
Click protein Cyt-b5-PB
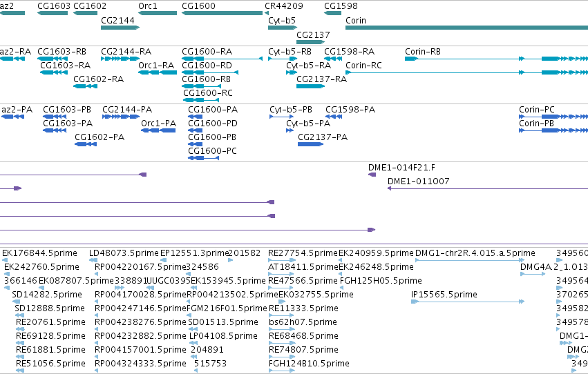pos(291,109)
